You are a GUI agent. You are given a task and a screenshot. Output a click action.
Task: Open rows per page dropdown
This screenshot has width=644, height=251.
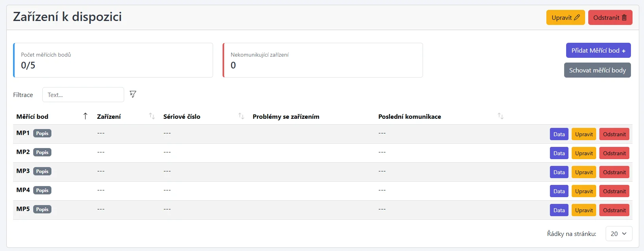[619, 234]
